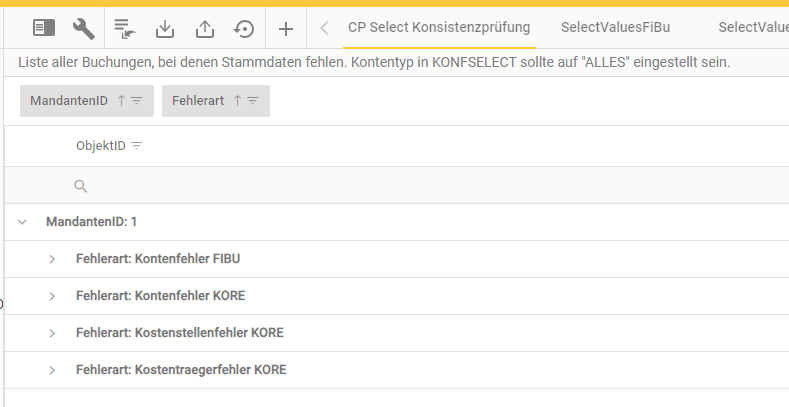Click the upload/export icon
This screenshot has width=789, height=407.
click(x=205, y=28)
